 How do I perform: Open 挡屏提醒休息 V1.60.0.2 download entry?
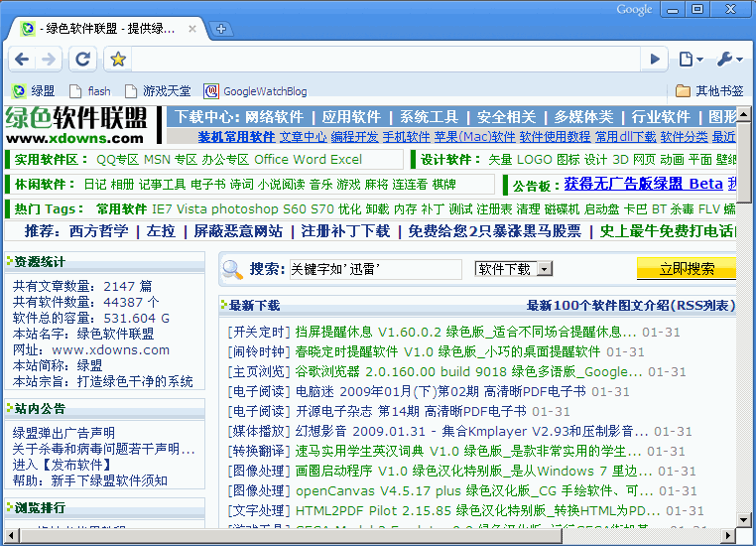465,332
